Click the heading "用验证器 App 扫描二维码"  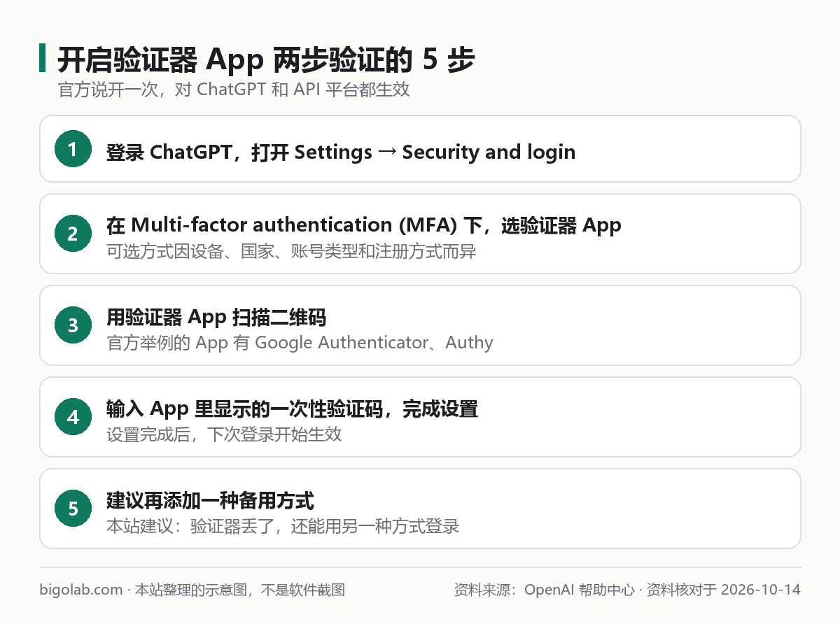click(x=216, y=317)
